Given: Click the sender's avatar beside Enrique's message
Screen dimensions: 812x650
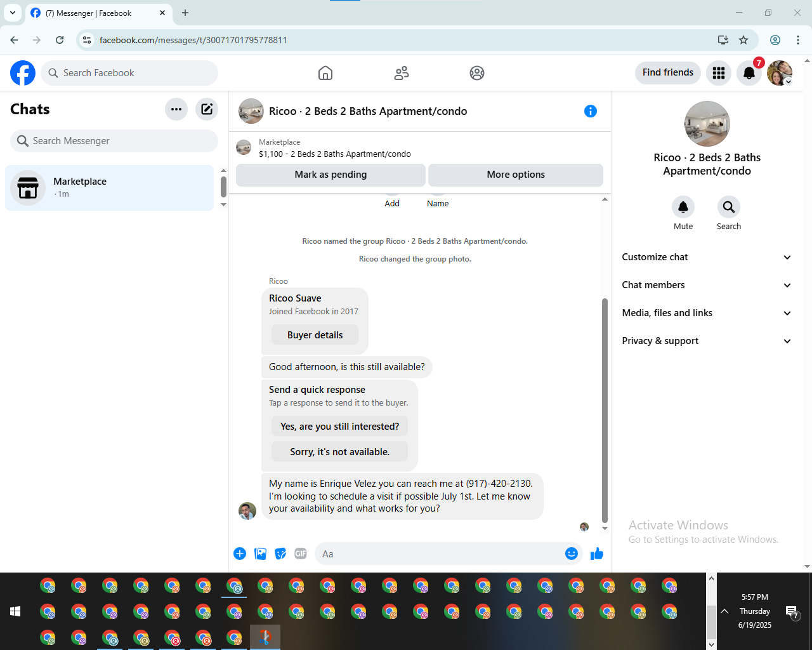Looking at the screenshot, I should pos(247,511).
